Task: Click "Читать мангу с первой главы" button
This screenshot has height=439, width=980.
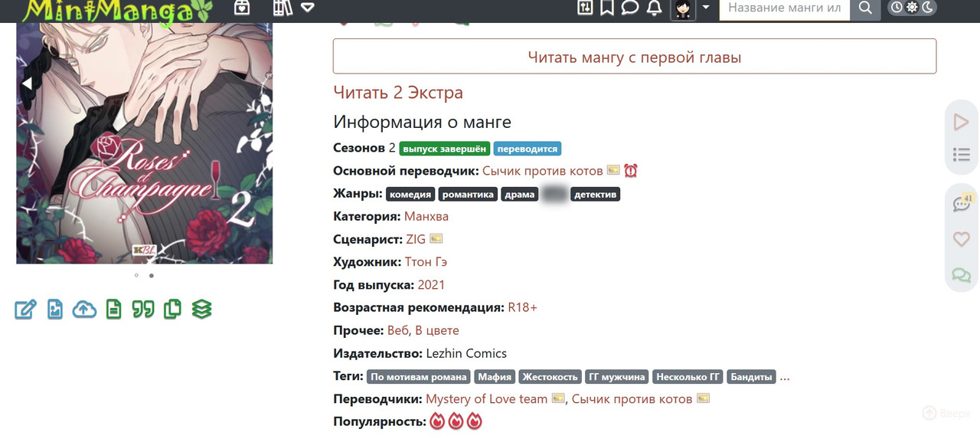Action: click(x=635, y=57)
